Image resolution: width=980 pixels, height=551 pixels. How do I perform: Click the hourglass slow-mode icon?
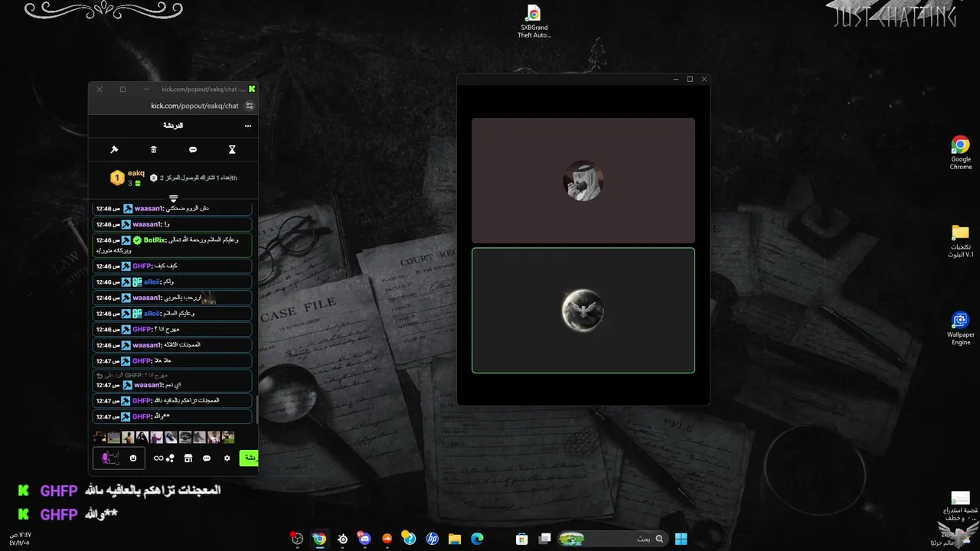pyautogui.click(x=232, y=150)
